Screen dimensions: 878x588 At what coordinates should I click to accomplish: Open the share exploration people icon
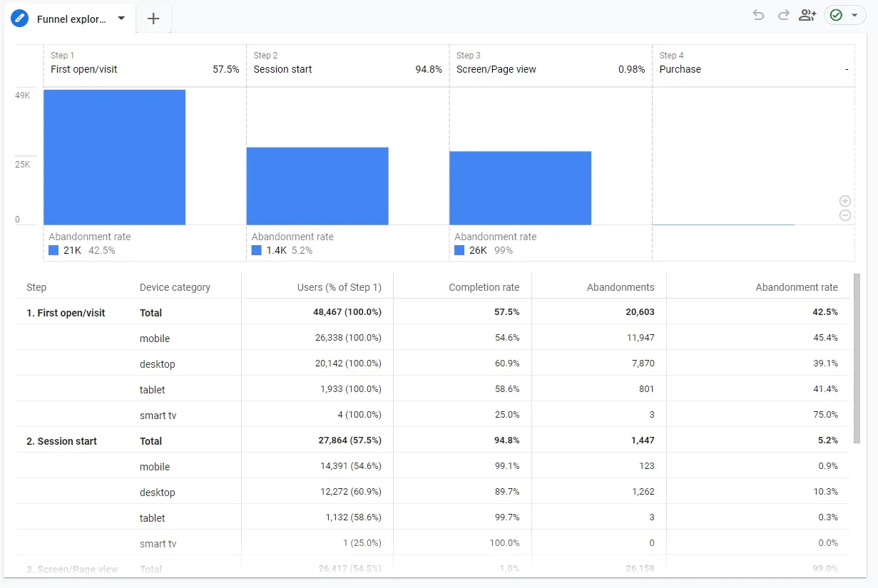tap(807, 15)
